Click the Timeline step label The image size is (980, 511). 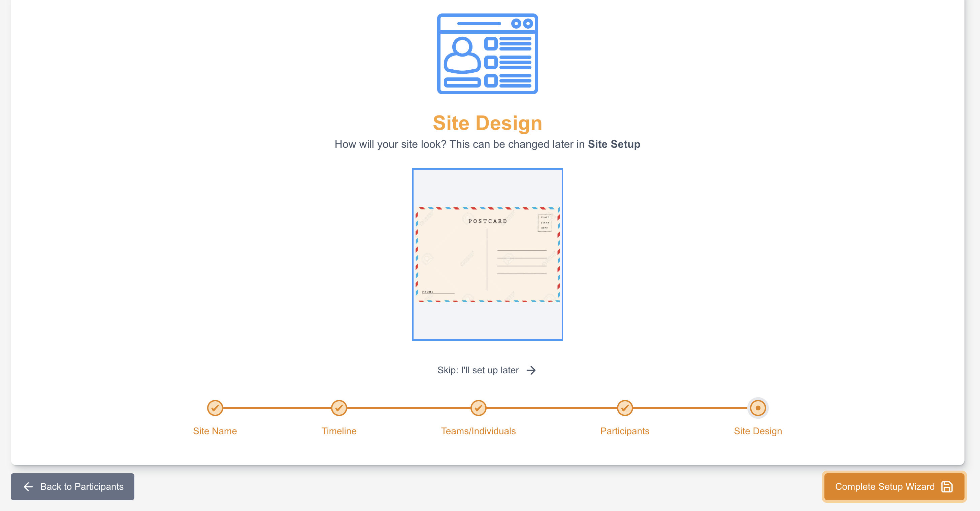coord(339,431)
